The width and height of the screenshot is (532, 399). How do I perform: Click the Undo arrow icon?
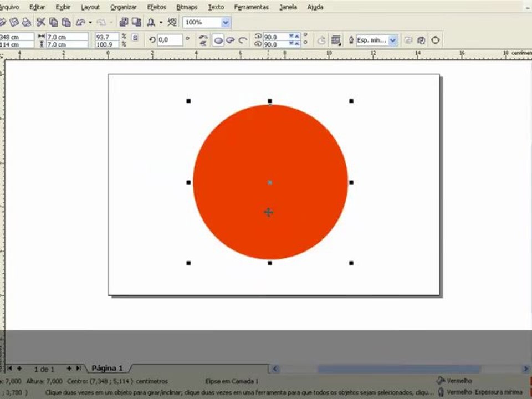[x=80, y=22]
